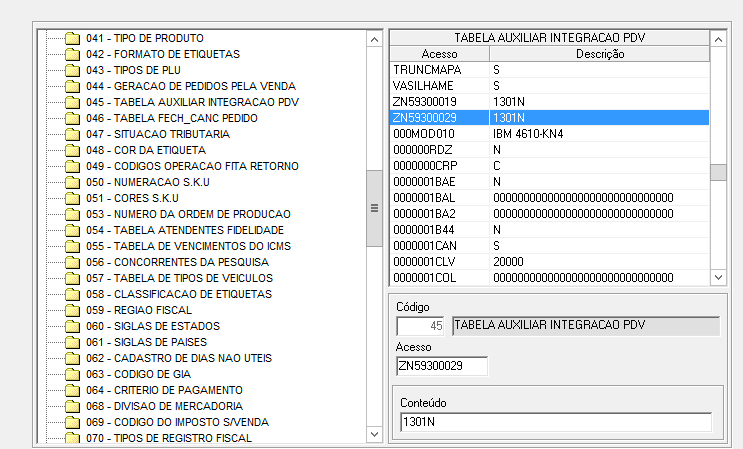Click folder icon for 059 - REGIAO FISCAL

(72, 310)
